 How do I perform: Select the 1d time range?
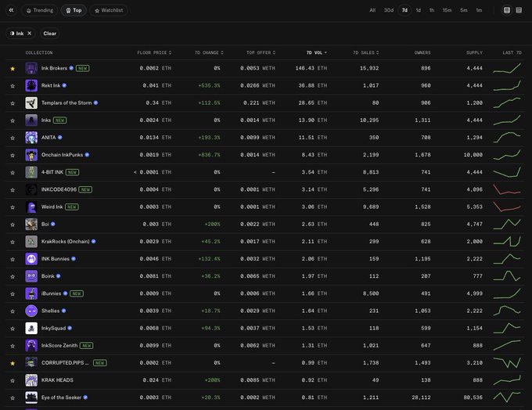(x=419, y=10)
